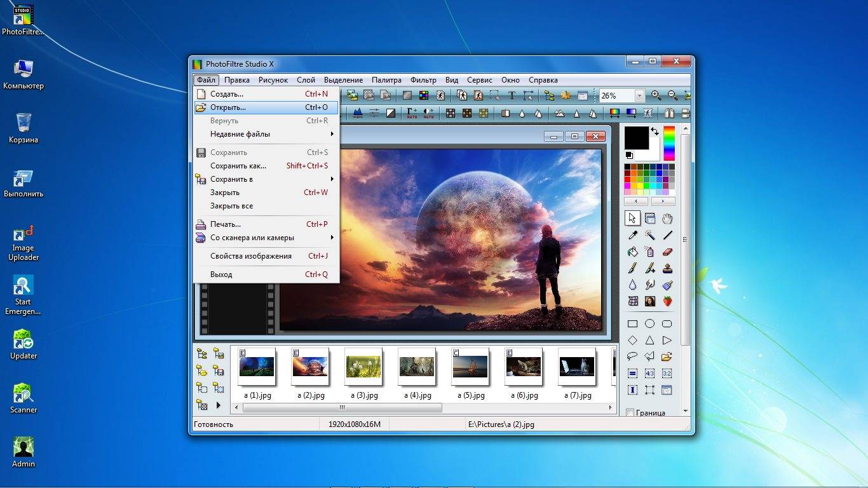This screenshot has height=488, width=868.
Task: Select the Spray can tool
Action: coord(649,252)
